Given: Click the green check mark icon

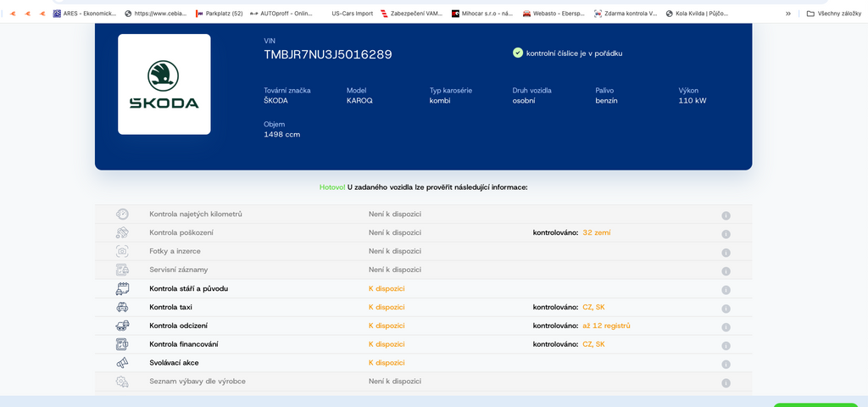Looking at the screenshot, I should [x=518, y=53].
